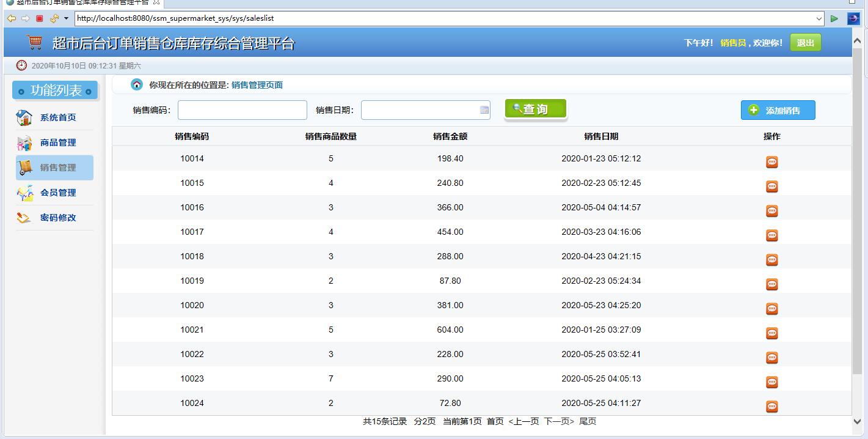Select the 会员管理 sidebar icon
Image resolution: width=868 pixels, height=439 pixels.
(x=24, y=192)
